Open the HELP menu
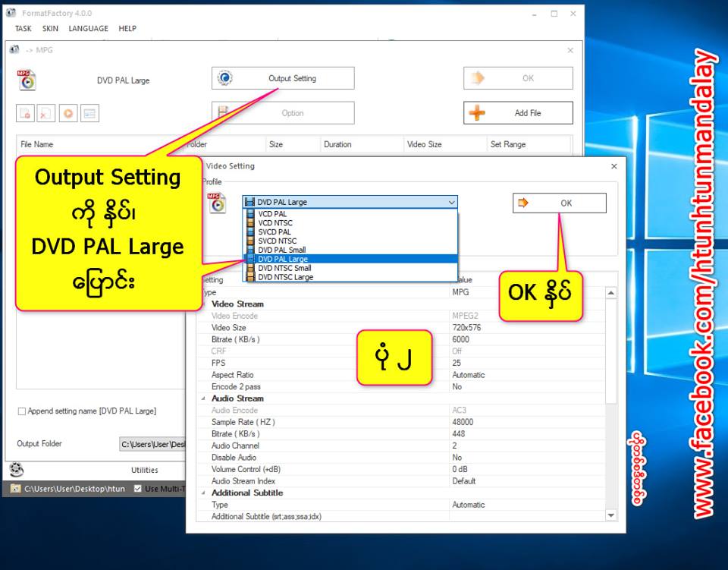Viewport: 728px width, 570px height. pyautogui.click(x=127, y=29)
